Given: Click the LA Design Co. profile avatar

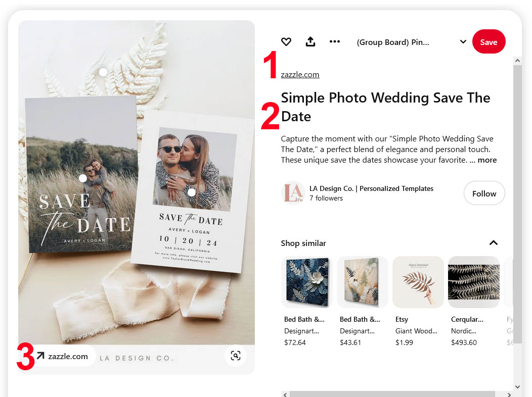Looking at the screenshot, I should tap(293, 193).
